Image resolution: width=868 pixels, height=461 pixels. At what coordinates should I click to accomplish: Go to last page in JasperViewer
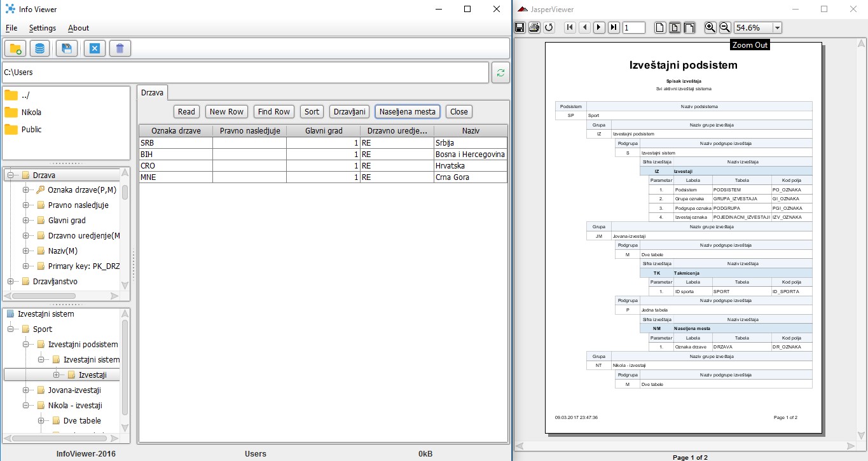614,27
